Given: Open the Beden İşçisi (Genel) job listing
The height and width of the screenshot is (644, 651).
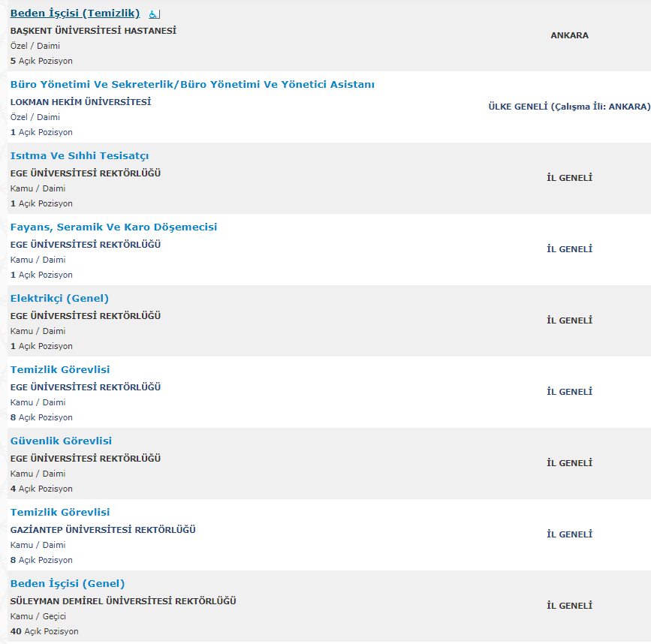Looking at the screenshot, I should point(68,584).
